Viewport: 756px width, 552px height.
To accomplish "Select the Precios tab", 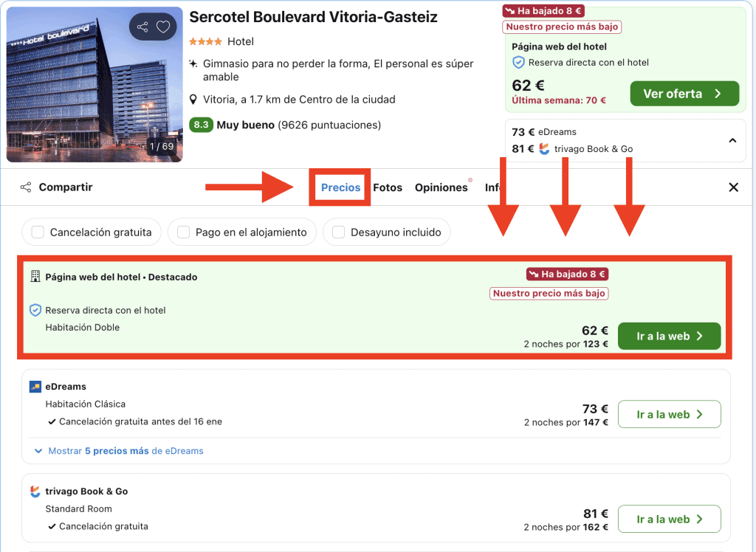I will [x=340, y=187].
